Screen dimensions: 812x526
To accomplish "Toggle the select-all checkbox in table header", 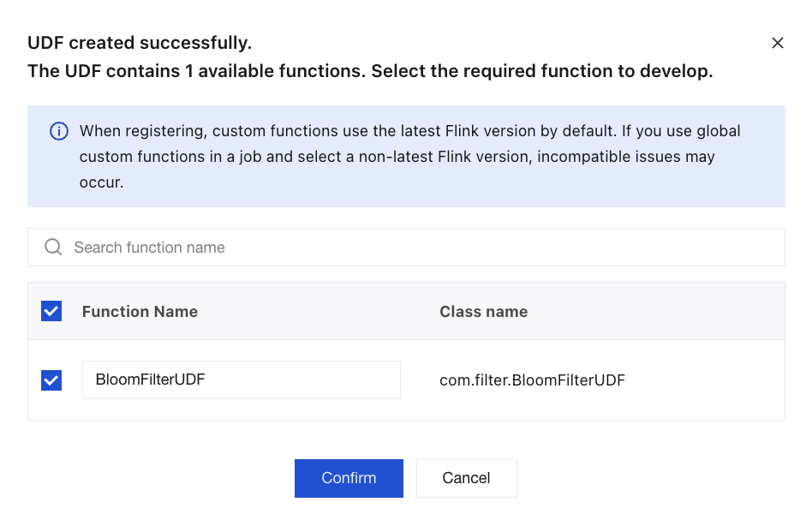I will (x=51, y=311).
